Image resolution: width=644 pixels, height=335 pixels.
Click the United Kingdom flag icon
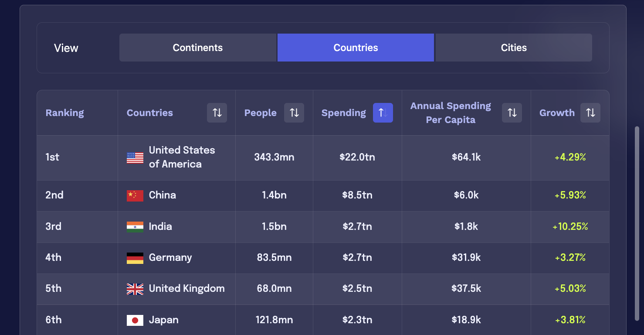tap(135, 289)
